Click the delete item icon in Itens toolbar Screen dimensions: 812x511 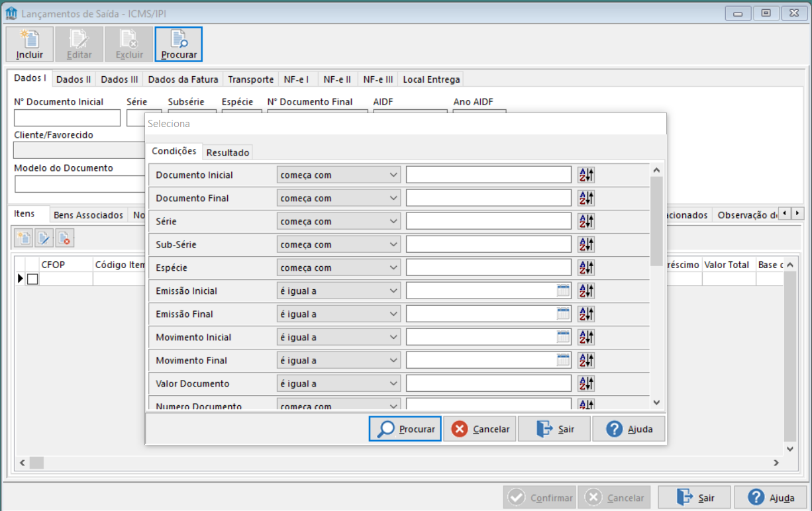click(64, 238)
